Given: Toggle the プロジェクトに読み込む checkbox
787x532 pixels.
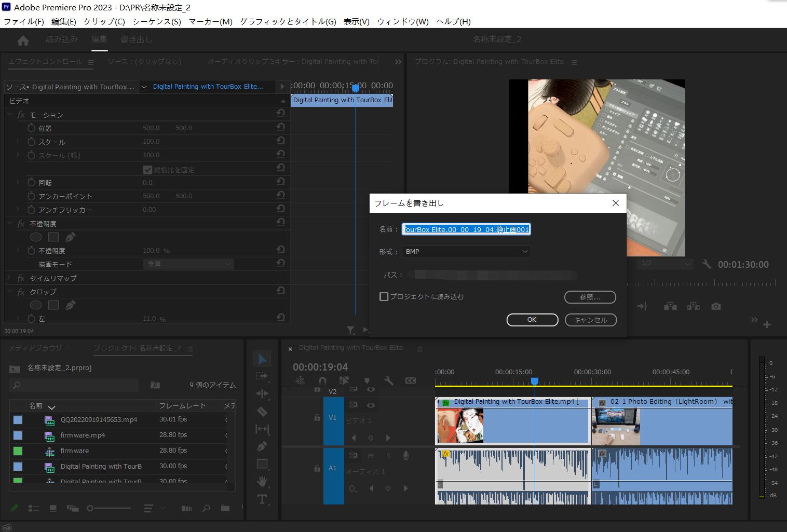Looking at the screenshot, I should coord(384,297).
